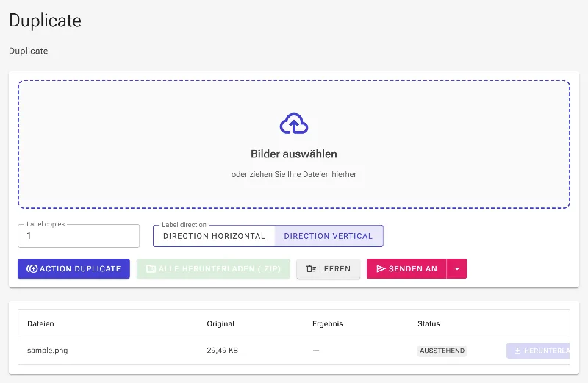This screenshot has height=383, width=588.
Task: Open the Senden An dropdown arrow
Action: (x=456, y=268)
